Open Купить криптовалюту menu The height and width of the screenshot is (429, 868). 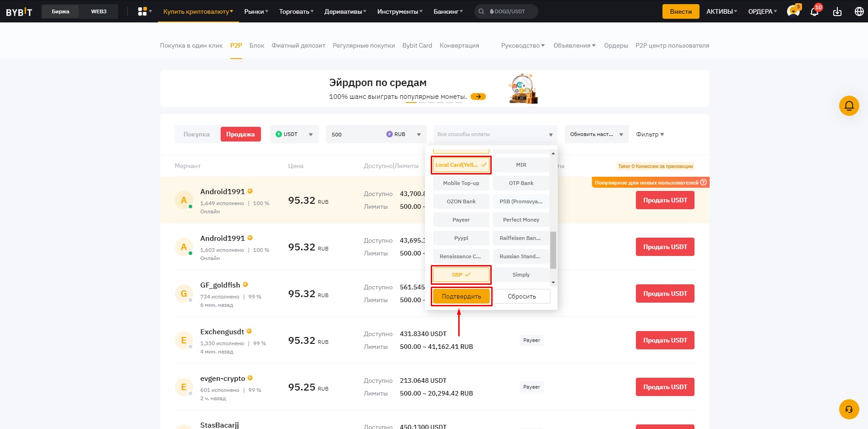pyautogui.click(x=198, y=11)
